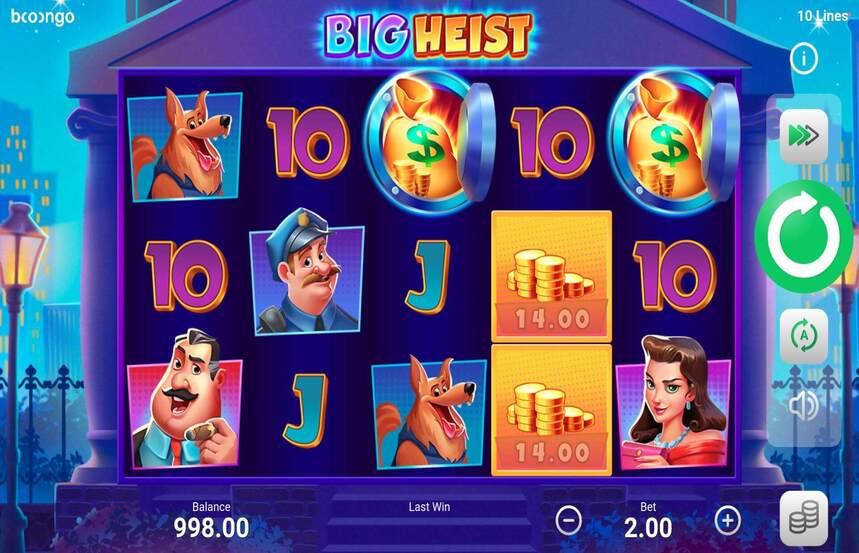This screenshot has height=553, width=859.
Task: Toggle the autoplay button
Action: coord(804,335)
